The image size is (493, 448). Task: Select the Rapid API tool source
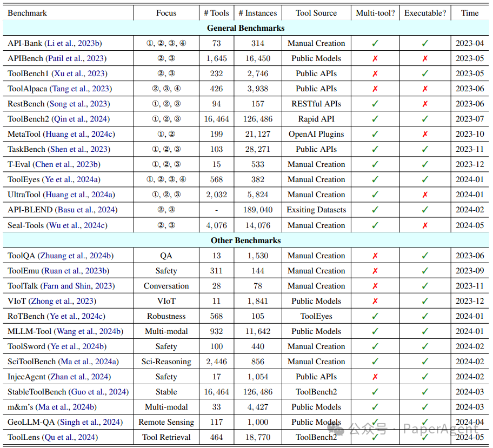pyautogui.click(x=316, y=119)
